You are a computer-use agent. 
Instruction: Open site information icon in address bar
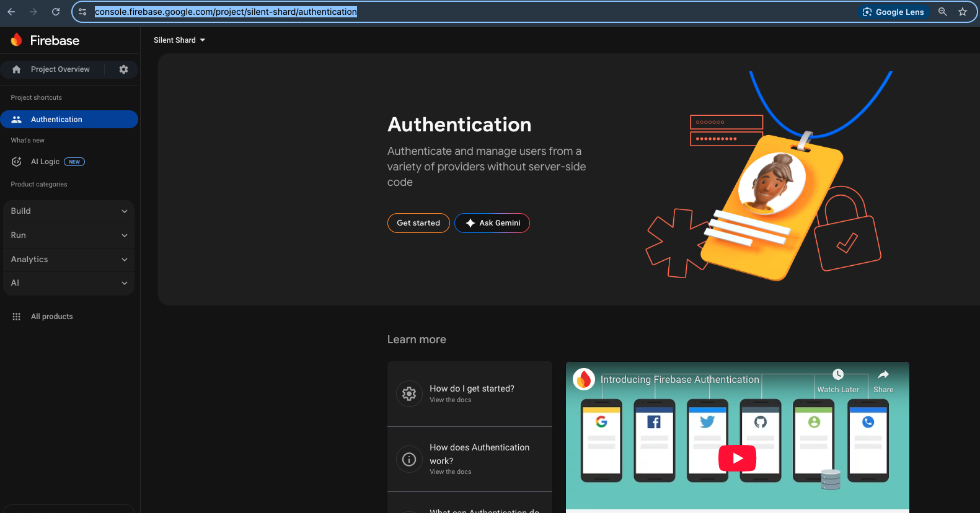[x=82, y=12]
